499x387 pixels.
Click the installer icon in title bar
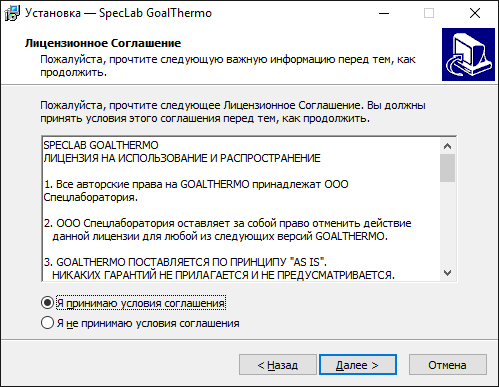(12, 13)
